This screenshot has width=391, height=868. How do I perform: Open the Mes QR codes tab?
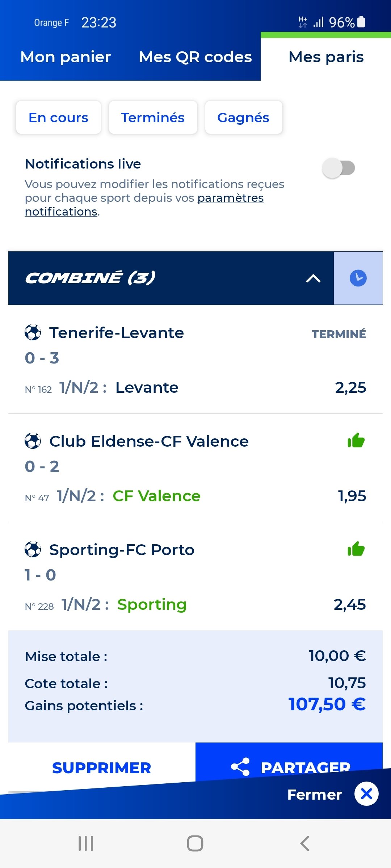tap(195, 57)
